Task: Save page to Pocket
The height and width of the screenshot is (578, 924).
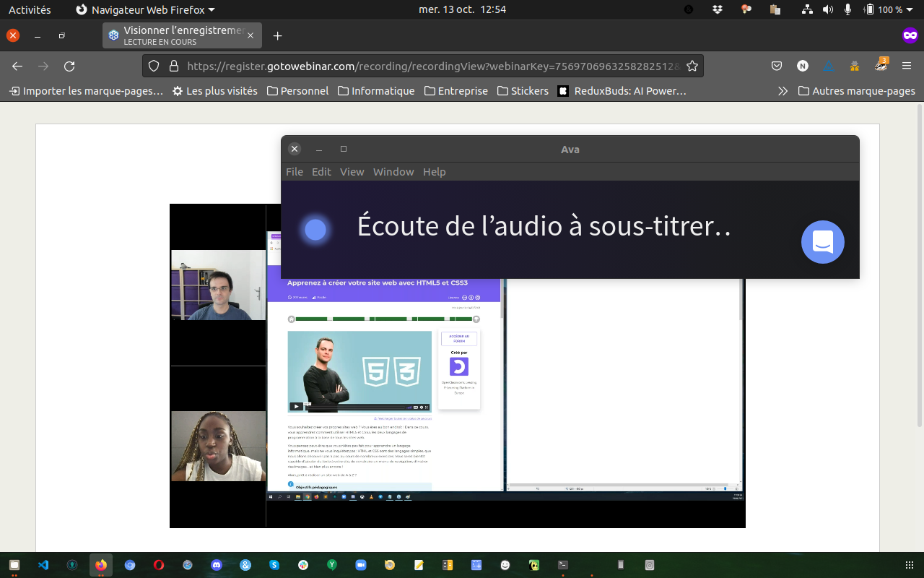Action: coord(777,66)
